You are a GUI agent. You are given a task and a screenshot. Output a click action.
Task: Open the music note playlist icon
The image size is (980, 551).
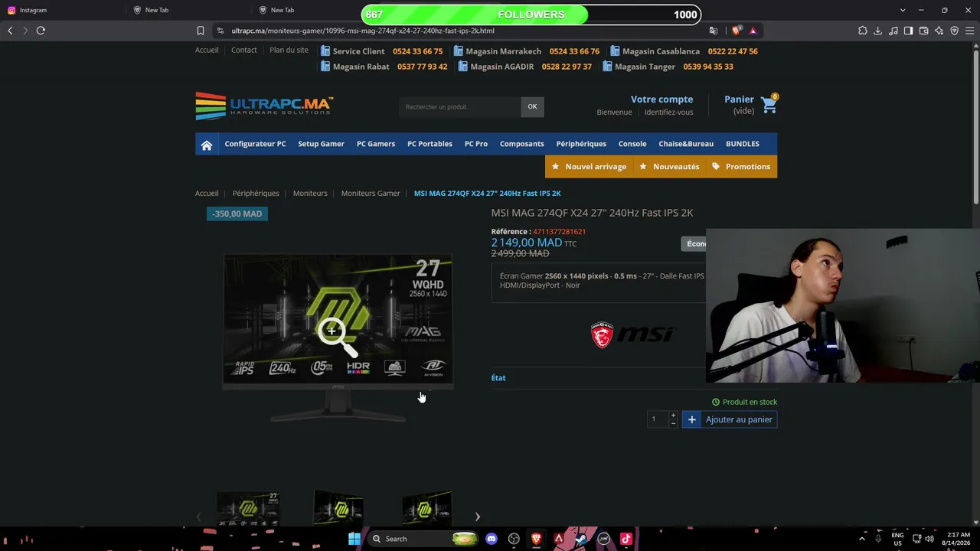point(893,31)
